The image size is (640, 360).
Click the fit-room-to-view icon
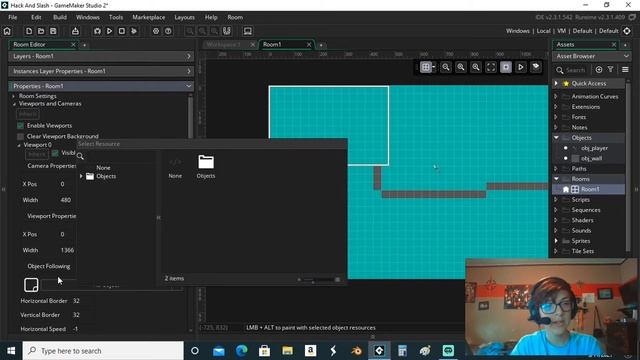tap(491, 67)
